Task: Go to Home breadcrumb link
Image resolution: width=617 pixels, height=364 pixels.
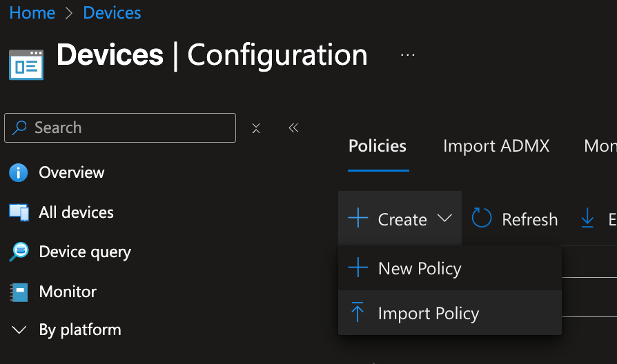Action: pyautogui.click(x=32, y=12)
